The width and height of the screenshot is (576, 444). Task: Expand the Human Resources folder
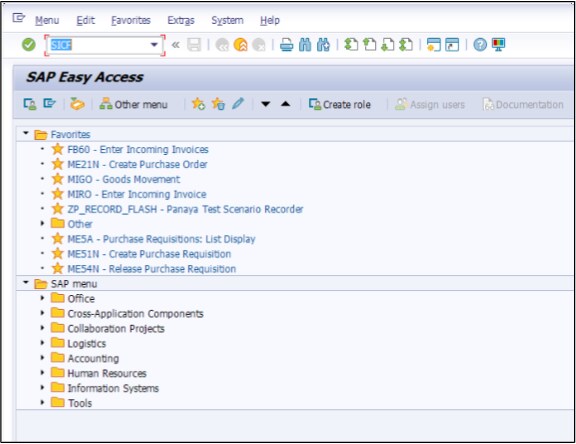42,373
